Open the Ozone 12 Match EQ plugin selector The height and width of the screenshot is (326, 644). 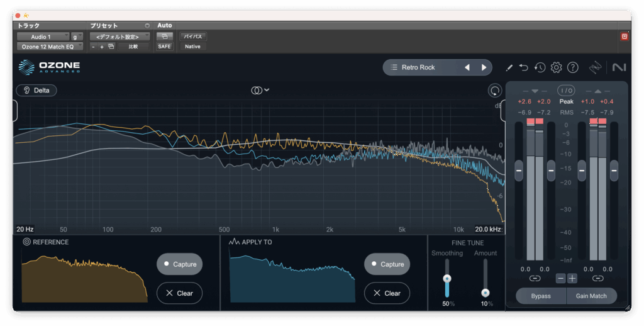tap(49, 47)
